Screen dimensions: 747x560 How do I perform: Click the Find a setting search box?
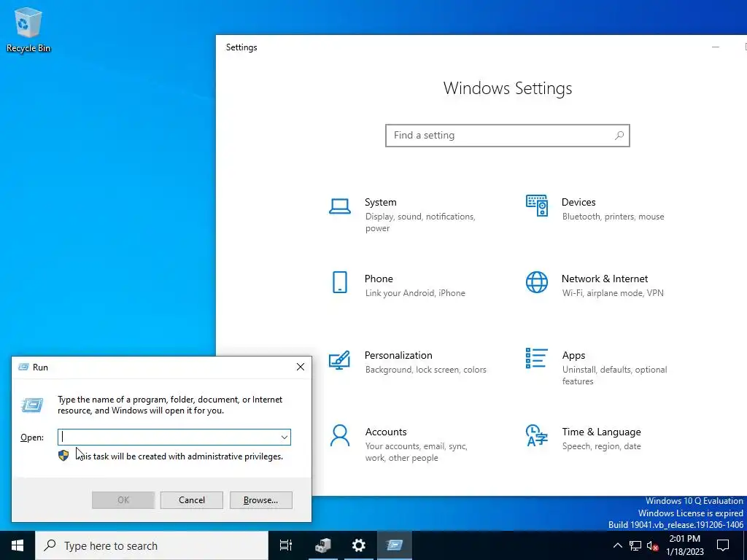508,135
